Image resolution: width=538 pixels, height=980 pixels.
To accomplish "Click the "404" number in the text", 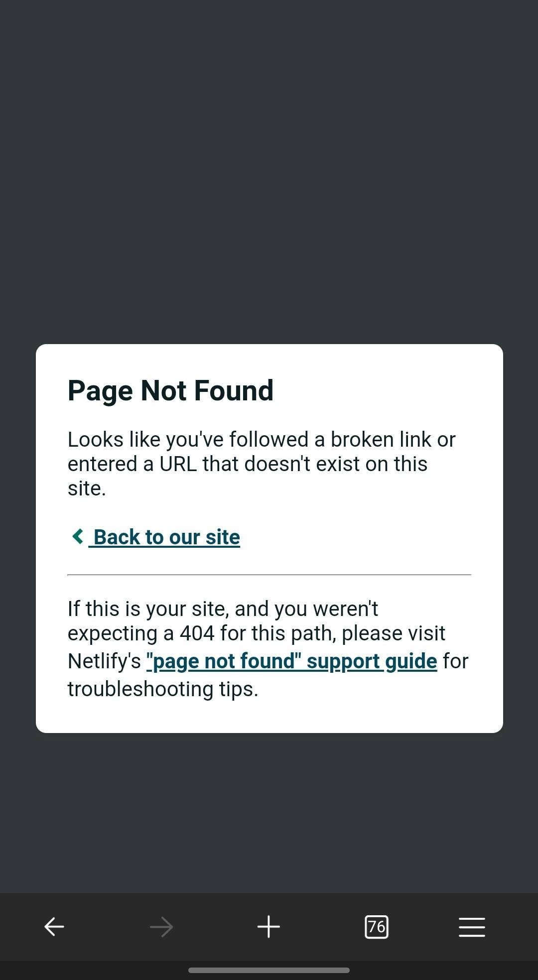I will [197, 633].
